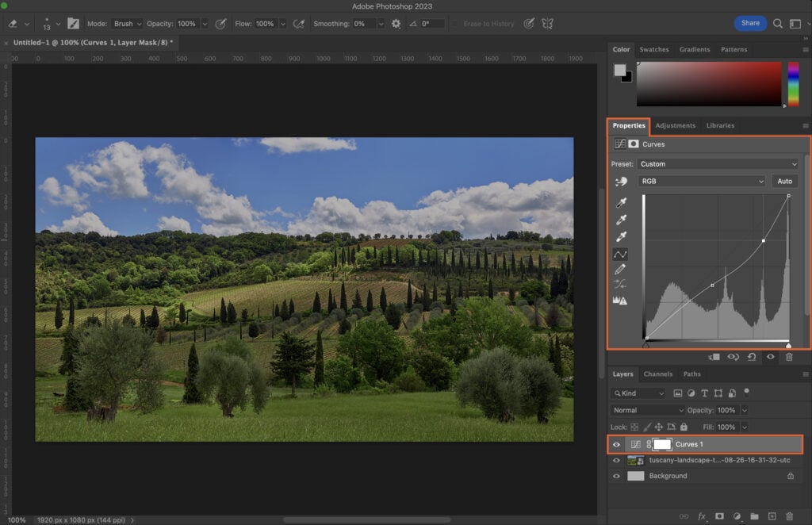The height and width of the screenshot is (525, 812).
Task: Open the Adjustments tab
Action: (x=676, y=125)
